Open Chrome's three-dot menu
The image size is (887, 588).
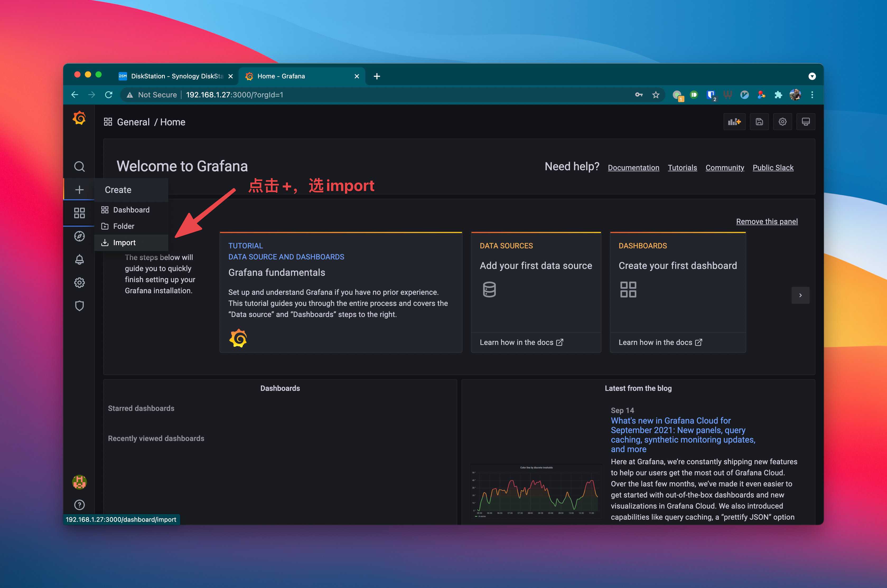click(812, 95)
